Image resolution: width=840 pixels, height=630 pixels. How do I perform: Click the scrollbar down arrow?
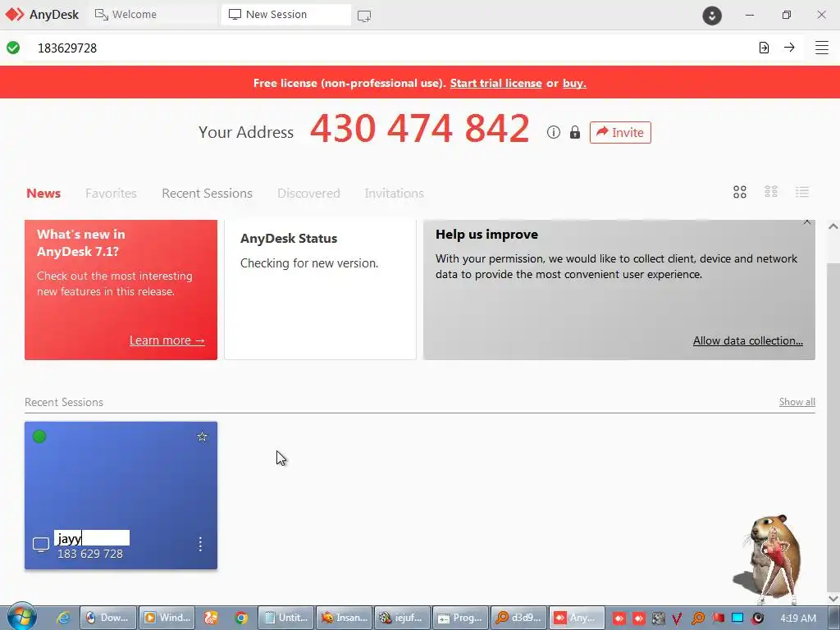pos(833,598)
